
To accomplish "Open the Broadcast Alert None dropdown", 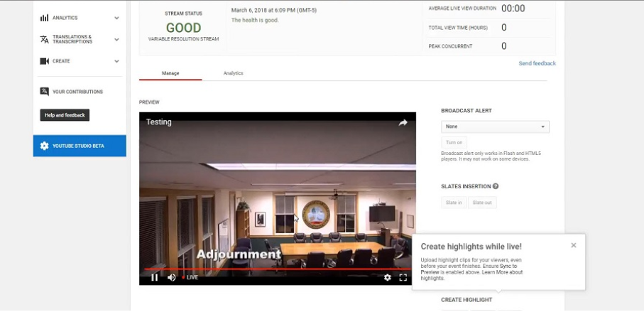I will click(x=495, y=127).
